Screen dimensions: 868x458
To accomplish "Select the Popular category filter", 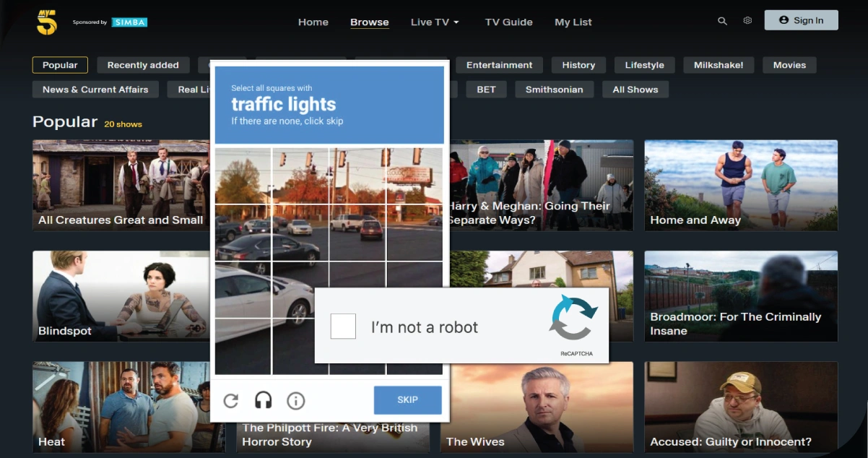I will coord(60,65).
